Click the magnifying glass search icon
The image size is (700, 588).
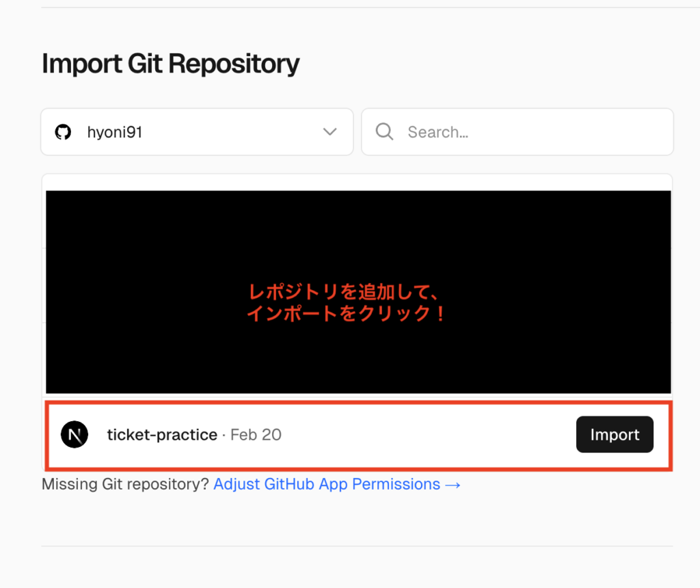coord(385,132)
